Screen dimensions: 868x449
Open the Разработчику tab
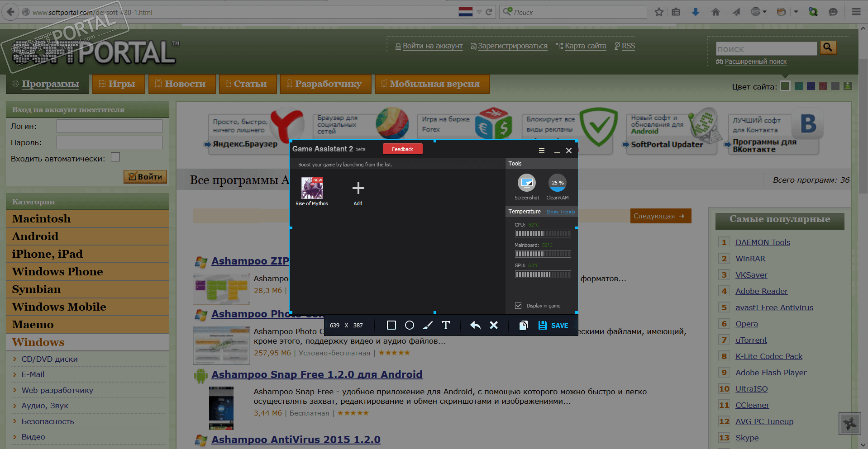325,84
